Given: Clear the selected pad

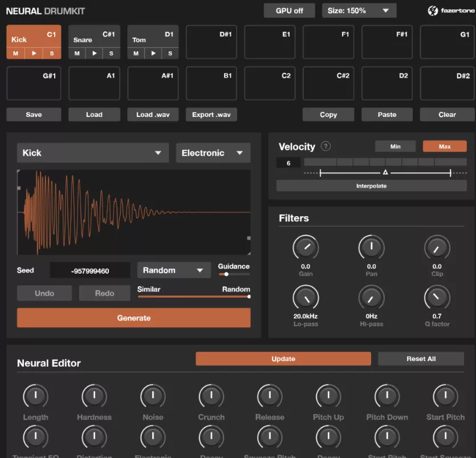Looking at the screenshot, I should 447,115.
